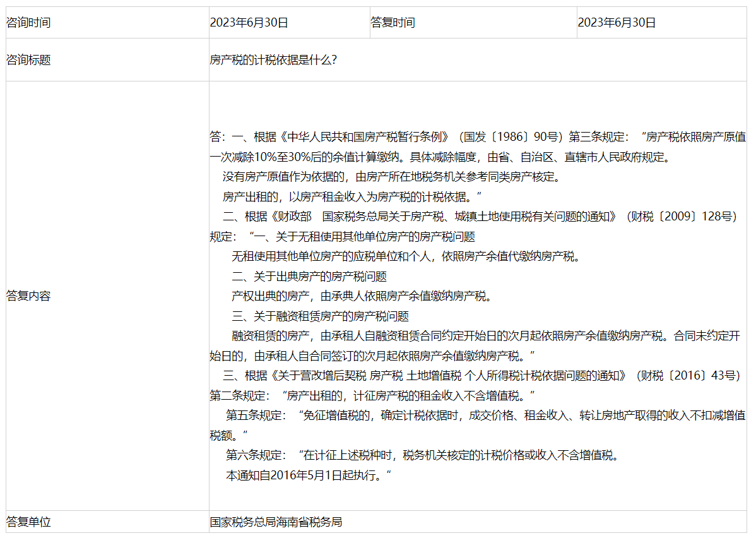
Task: Click the 答复单位 label cell
Action: [x=28, y=522]
